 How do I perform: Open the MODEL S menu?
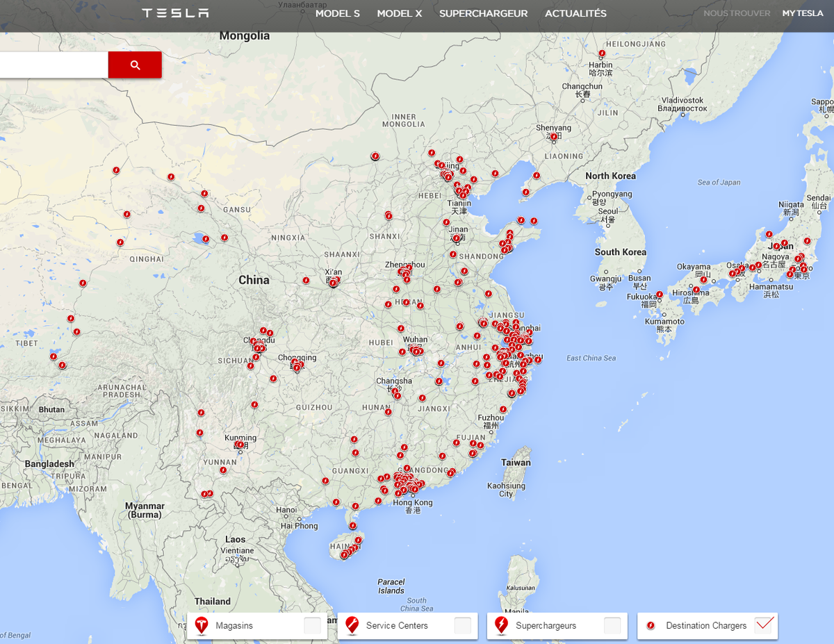click(x=338, y=13)
